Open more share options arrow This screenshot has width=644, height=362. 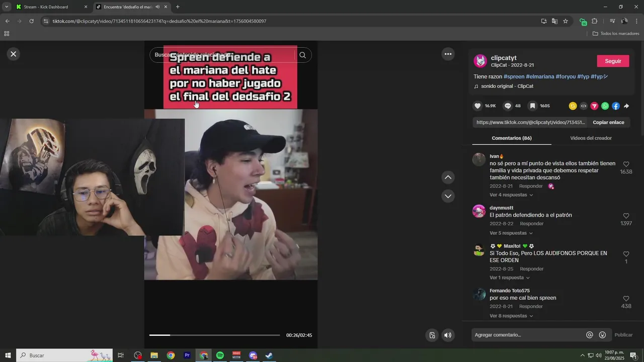[626, 106]
